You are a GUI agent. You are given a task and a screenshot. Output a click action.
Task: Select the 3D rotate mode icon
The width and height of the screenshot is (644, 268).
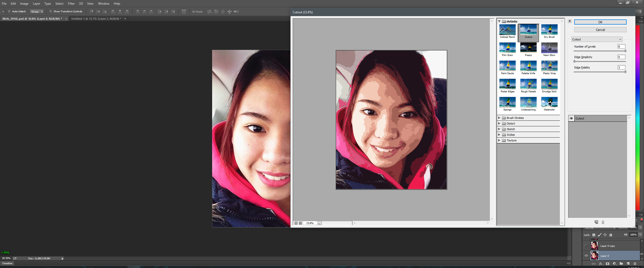tap(210, 12)
